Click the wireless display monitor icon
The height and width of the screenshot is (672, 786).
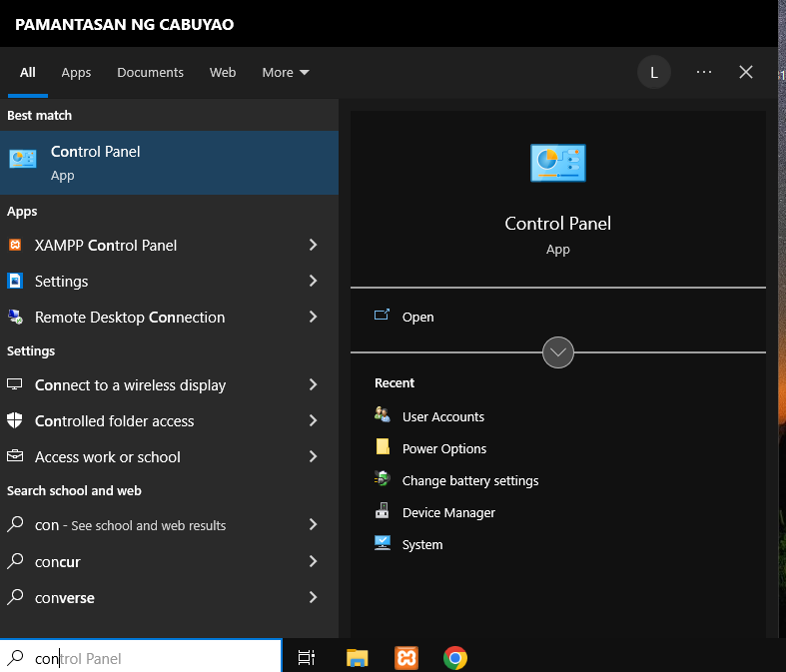coord(15,384)
